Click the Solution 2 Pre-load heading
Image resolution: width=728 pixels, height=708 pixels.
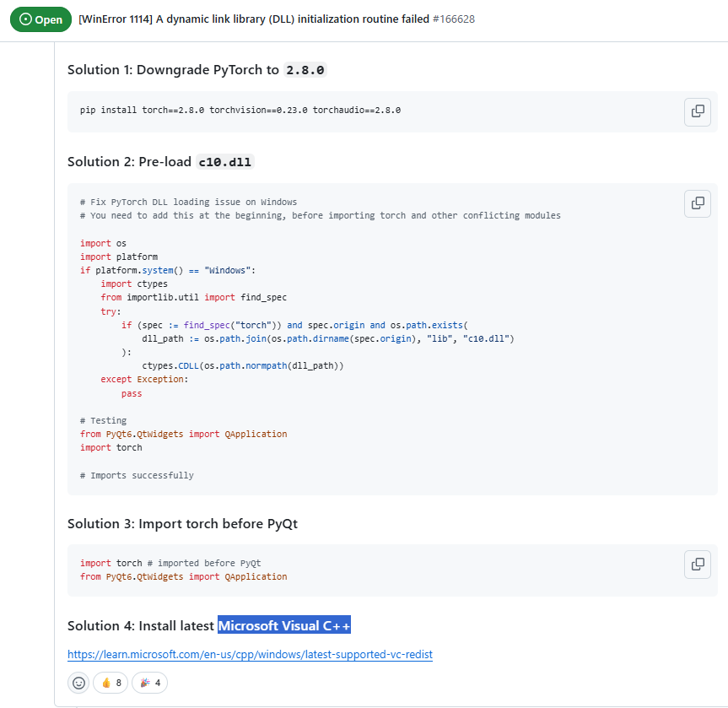pyautogui.click(x=160, y=162)
